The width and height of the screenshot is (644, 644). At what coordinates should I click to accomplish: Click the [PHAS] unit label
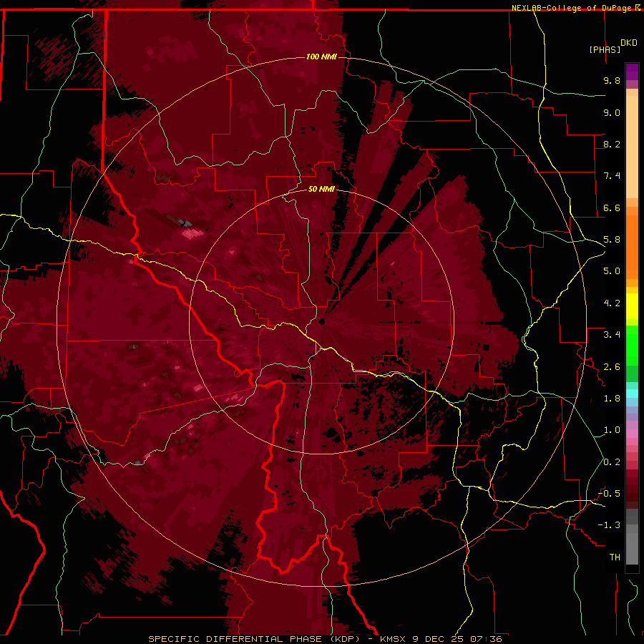[605, 49]
